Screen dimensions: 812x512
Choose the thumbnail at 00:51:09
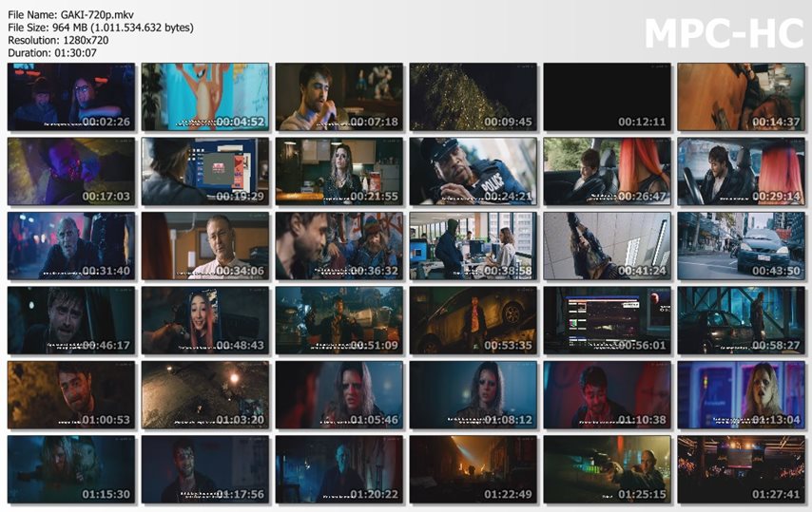pos(339,320)
